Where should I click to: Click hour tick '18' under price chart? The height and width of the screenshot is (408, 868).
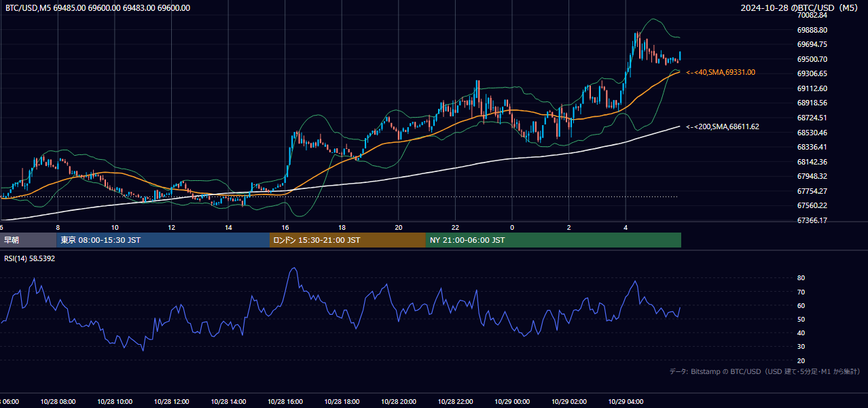(x=342, y=227)
